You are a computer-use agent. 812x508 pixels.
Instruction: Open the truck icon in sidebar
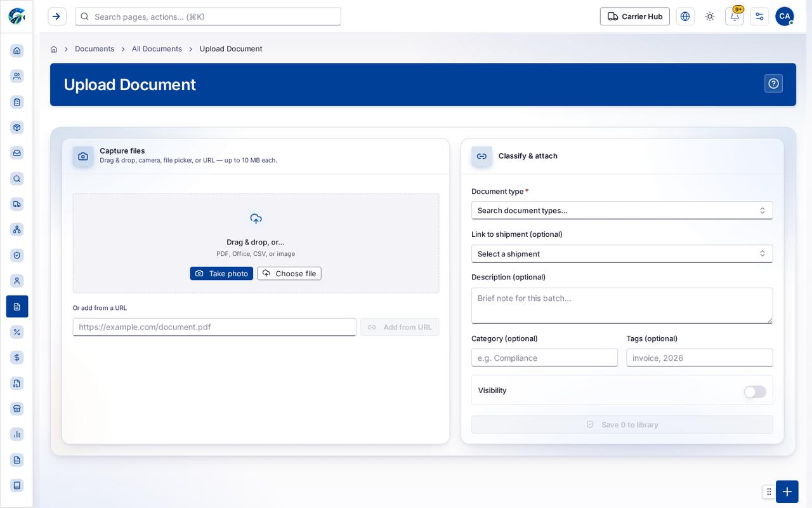[17, 204]
